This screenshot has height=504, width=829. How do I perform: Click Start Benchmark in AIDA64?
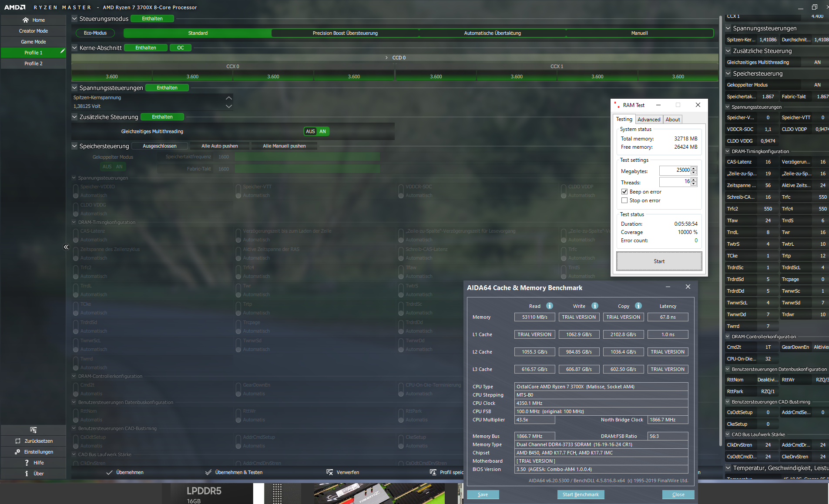(x=581, y=494)
